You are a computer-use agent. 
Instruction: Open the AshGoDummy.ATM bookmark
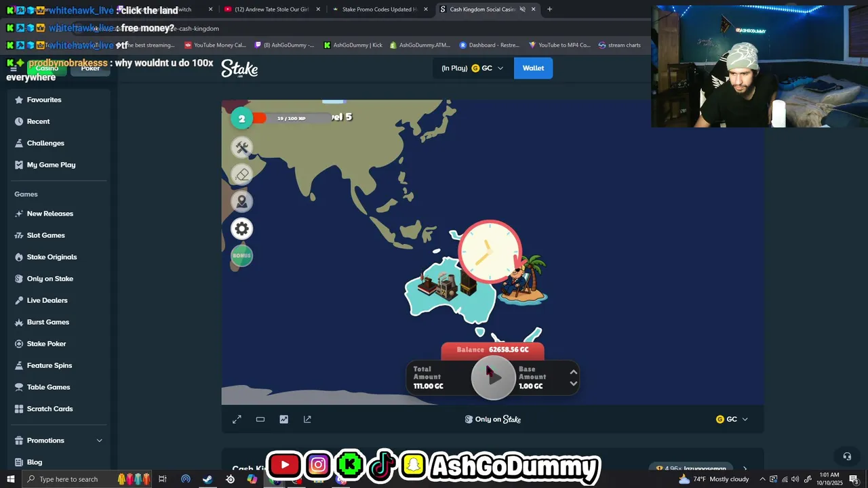[420, 45]
